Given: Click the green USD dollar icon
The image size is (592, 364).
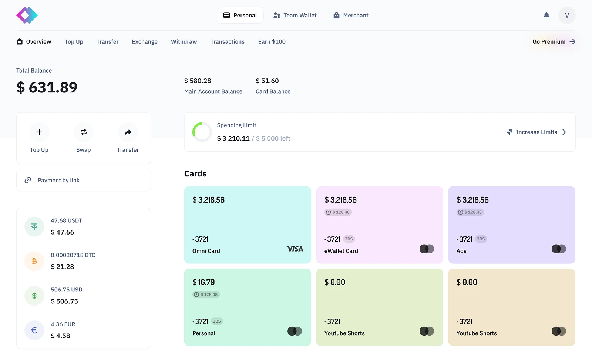Looking at the screenshot, I should coord(34,296).
